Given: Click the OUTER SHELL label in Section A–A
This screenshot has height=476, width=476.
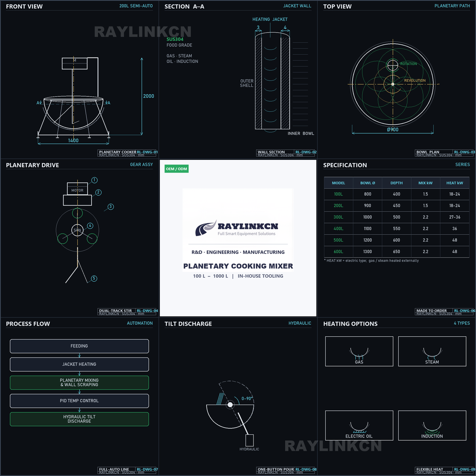Looking at the screenshot, I should click(247, 83).
